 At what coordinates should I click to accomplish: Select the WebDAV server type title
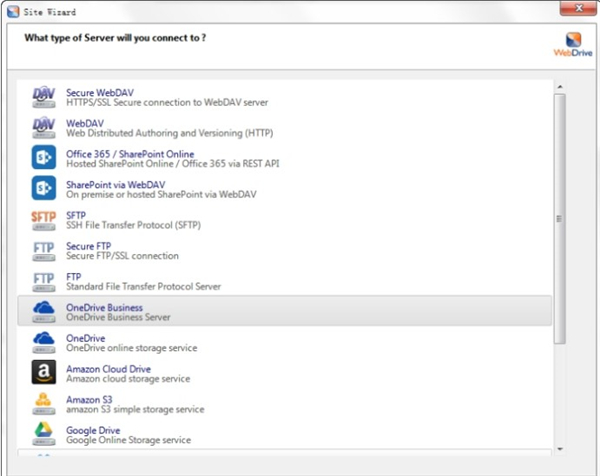click(85, 123)
